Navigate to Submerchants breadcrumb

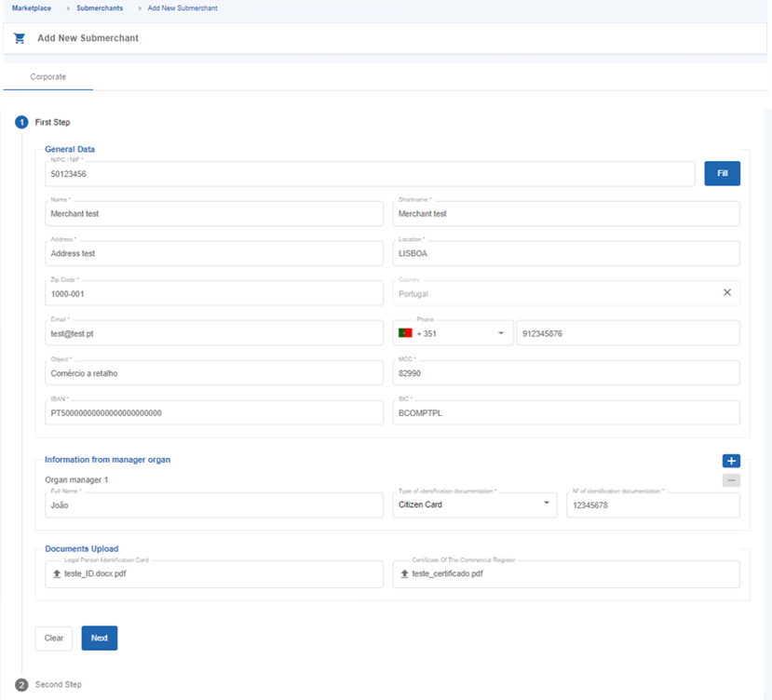[100, 7]
